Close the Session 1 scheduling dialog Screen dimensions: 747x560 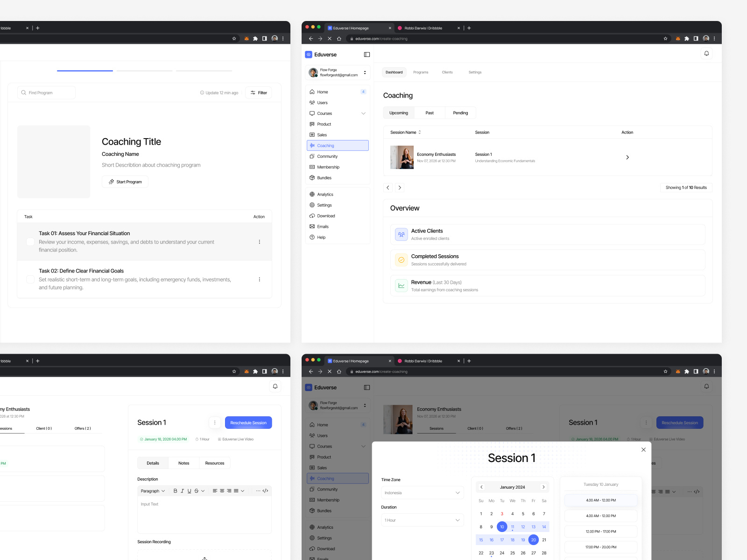(643, 450)
